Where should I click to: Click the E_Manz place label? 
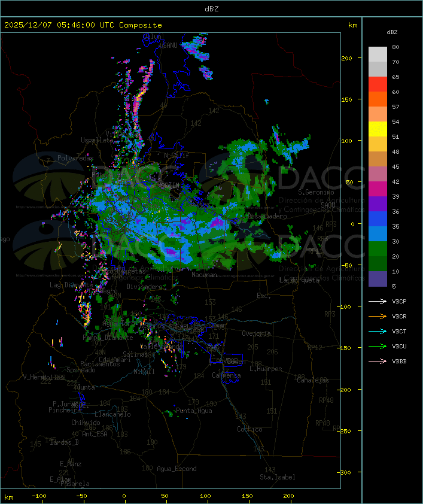[71, 464]
